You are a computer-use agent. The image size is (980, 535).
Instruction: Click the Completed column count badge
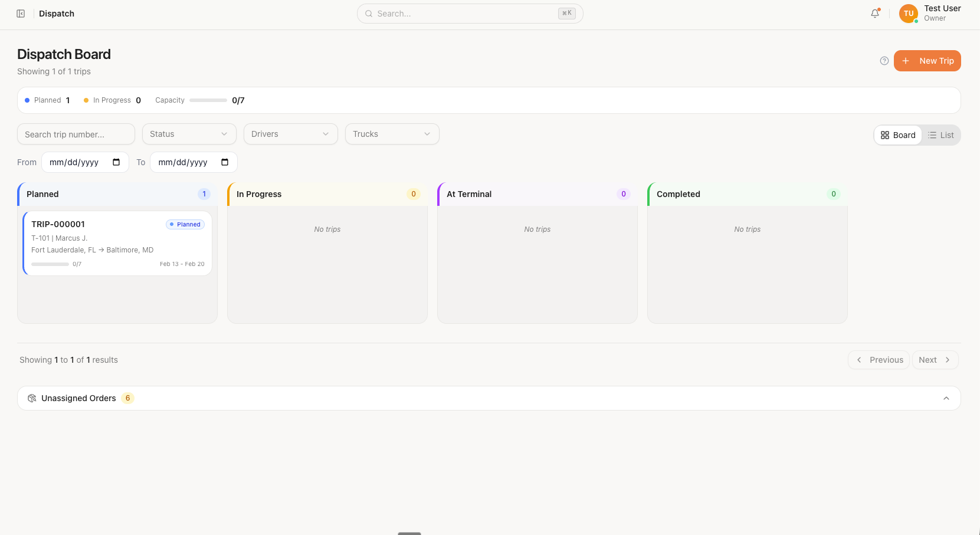[834, 194]
